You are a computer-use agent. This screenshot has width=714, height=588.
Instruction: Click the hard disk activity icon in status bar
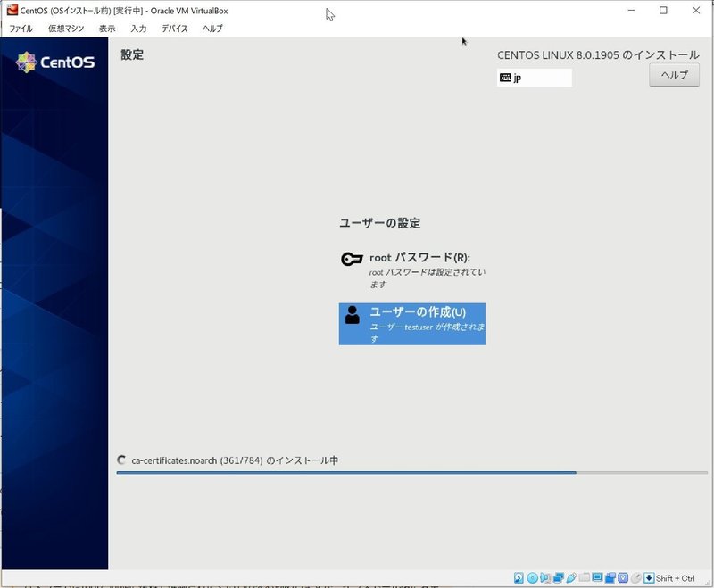519,578
